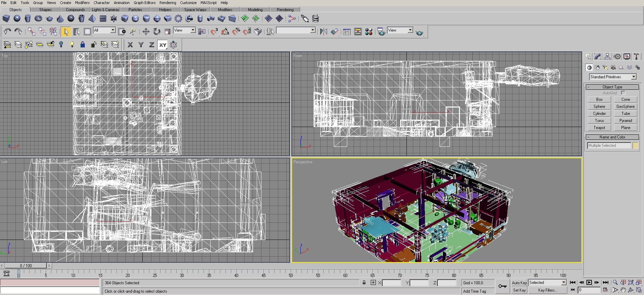Click the GeoSphere button
The image size is (644, 295).
click(x=625, y=107)
